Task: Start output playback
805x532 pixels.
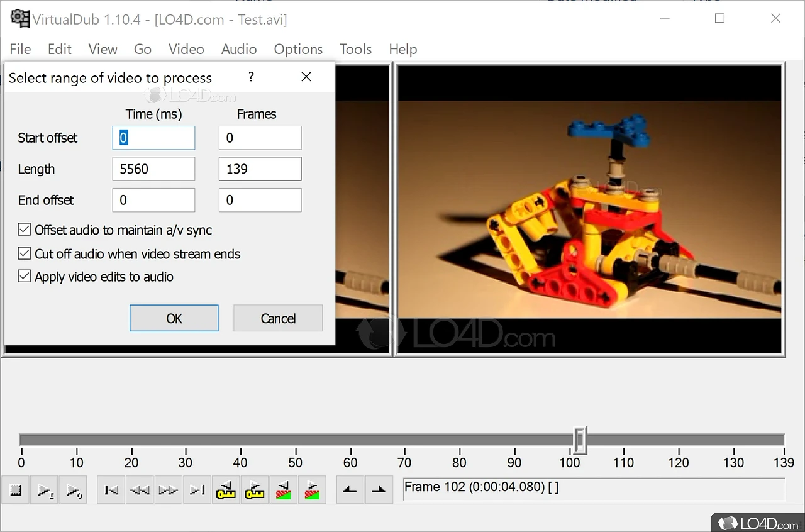Action: click(73, 490)
